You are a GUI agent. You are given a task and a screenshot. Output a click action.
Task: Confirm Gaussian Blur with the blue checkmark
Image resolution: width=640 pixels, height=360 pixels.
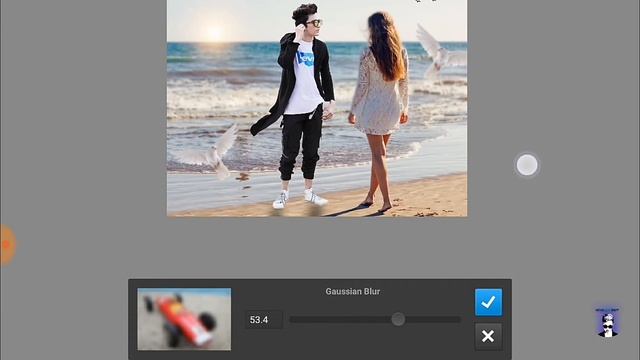(x=488, y=302)
